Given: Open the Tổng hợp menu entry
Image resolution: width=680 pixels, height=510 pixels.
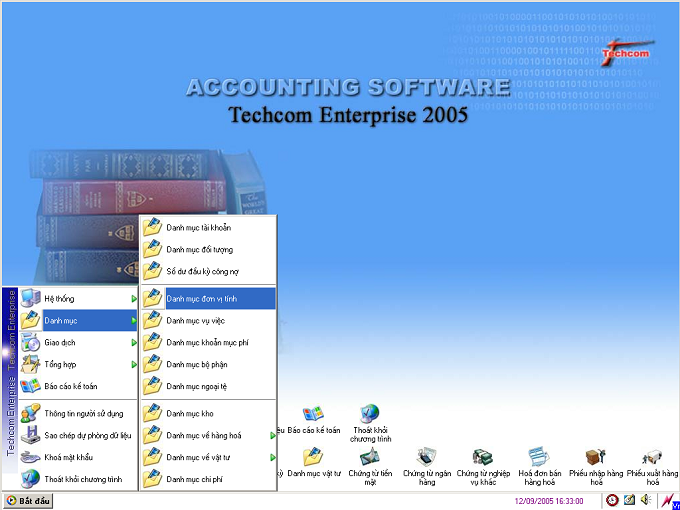Looking at the screenshot, I should pyautogui.click(x=78, y=364).
